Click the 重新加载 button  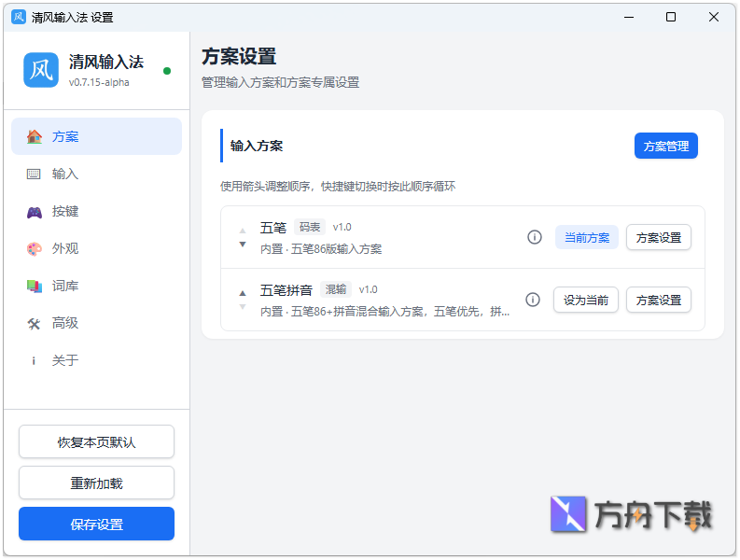(96, 483)
